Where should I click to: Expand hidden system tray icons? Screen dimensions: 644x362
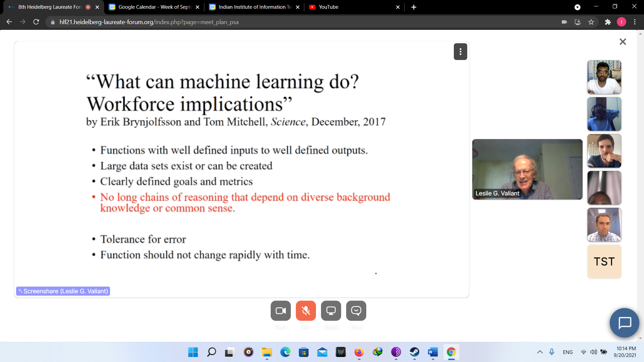(540, 352)
